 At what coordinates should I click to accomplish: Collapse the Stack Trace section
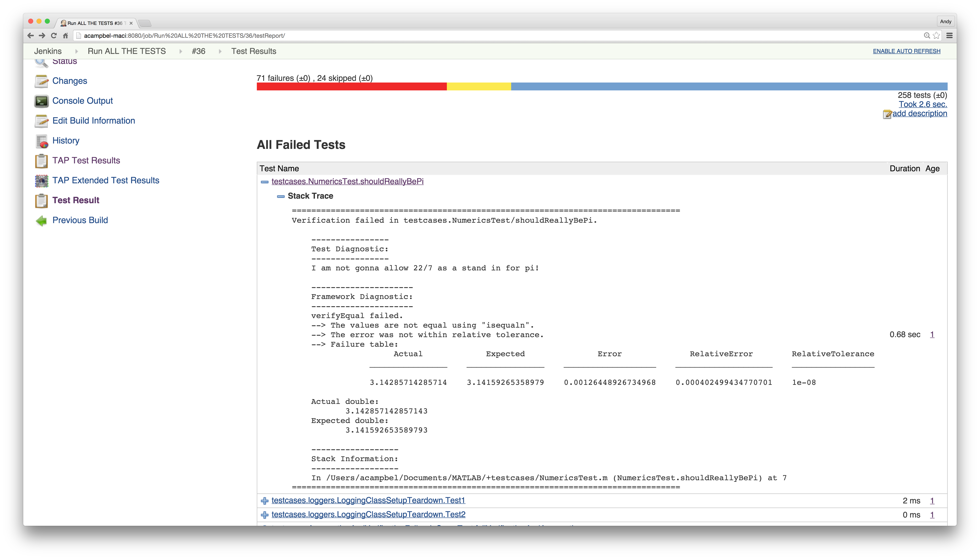[281, 196]
